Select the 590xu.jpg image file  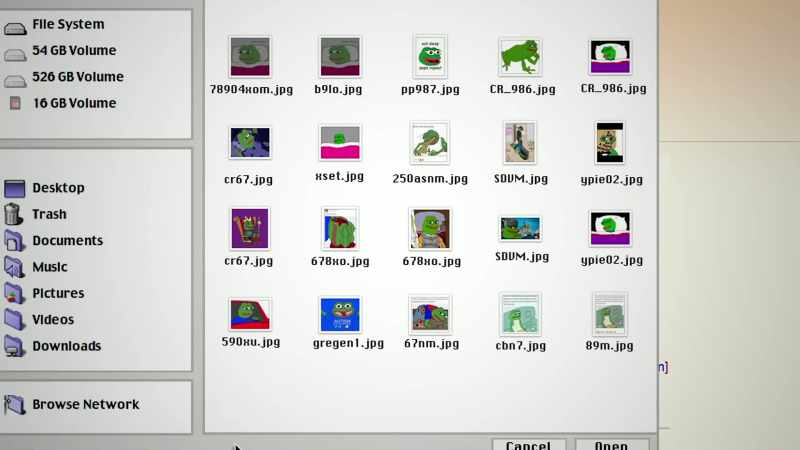(x=250, y=314)
